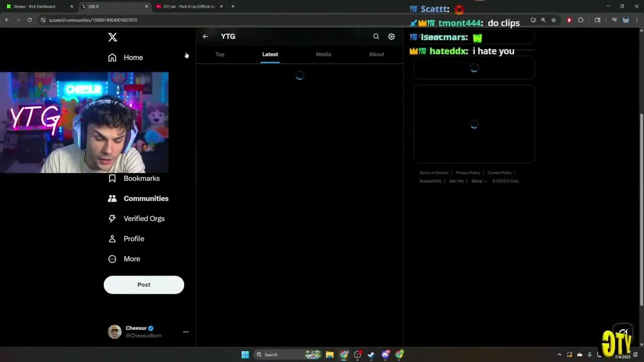Open Discord from the taskbar
The image size is (644, 362).
pos(385,354)
